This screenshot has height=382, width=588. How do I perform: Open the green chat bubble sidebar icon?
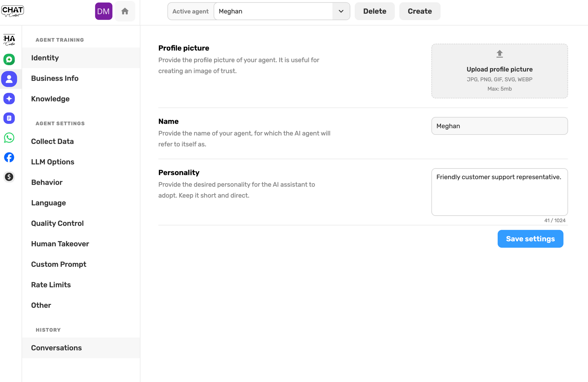point(9,59)
